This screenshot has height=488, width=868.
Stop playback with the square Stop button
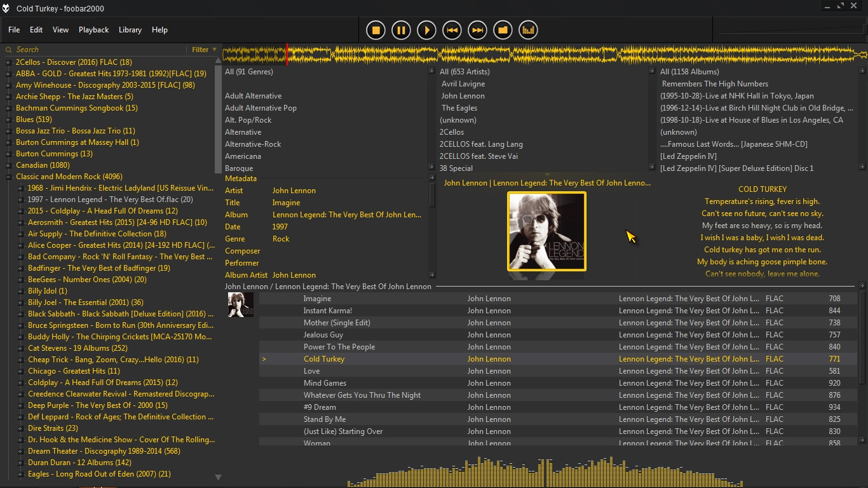376,30
